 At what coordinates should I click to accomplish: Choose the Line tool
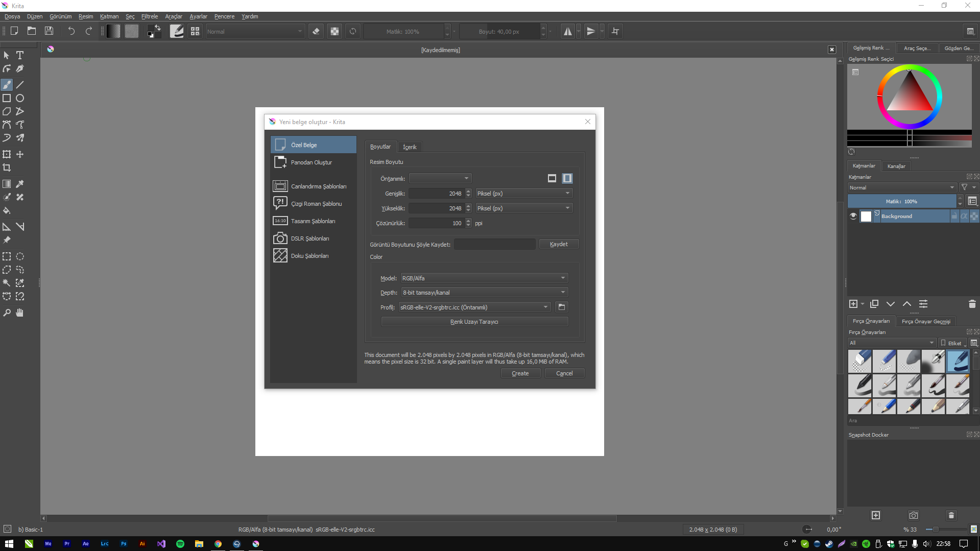click(20, 85)
